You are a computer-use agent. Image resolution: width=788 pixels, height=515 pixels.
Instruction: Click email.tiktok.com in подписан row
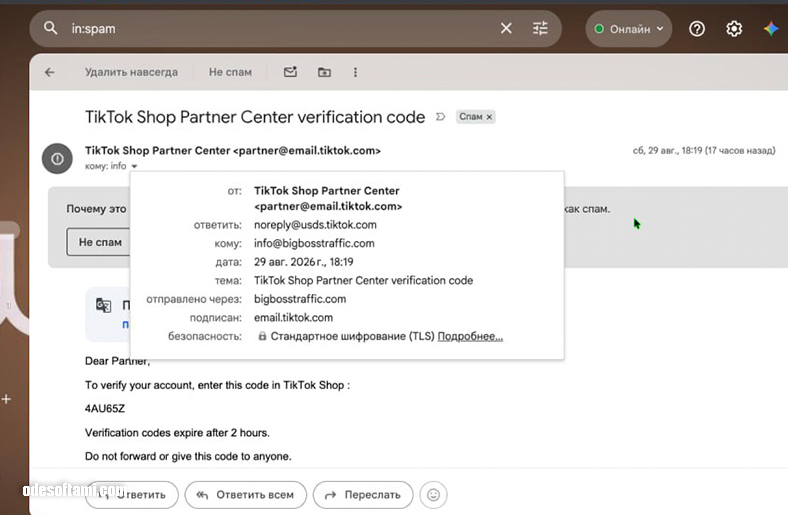point(293,318)
